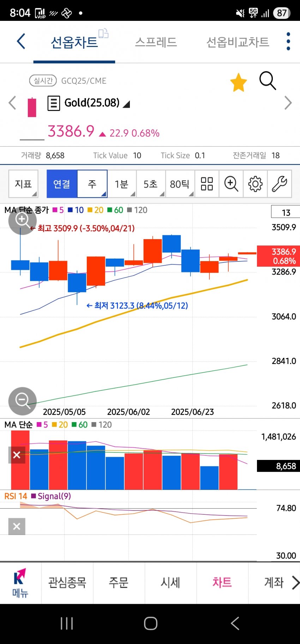Open symbol search with magnifier icon
Viewport: 300px width, 644px height.
(x=267, y=81)
